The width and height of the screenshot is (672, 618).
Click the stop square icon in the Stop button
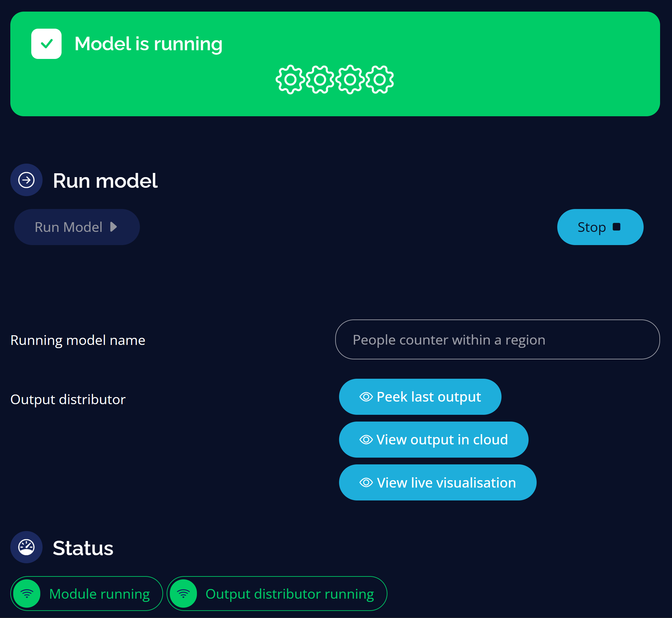(x=617, y=227)
